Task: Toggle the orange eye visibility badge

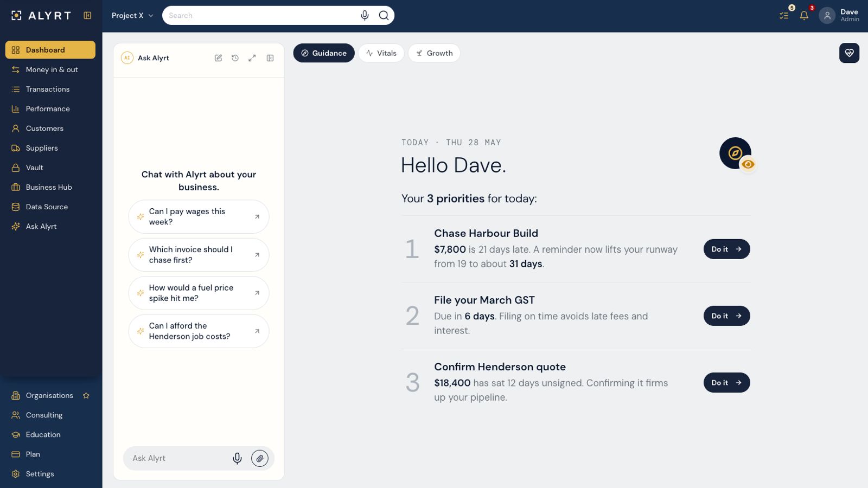Action: [748, 164]
